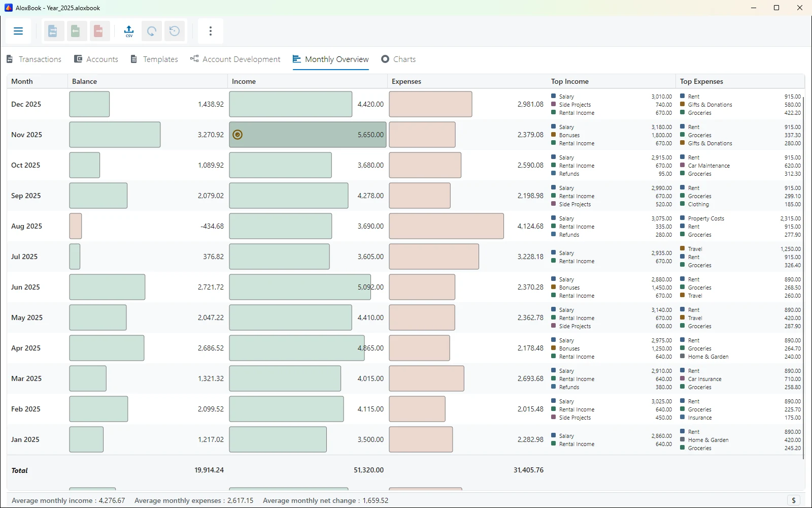Click the blue transfer transaction icon

click(53, 31)
